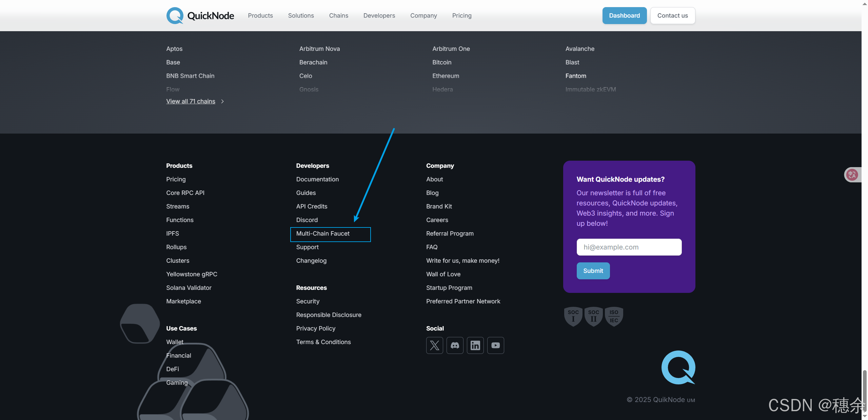Viewport: 868px width, 420px height.
Task: Open the Clusters product link
Action: click(x=178, y=261)
